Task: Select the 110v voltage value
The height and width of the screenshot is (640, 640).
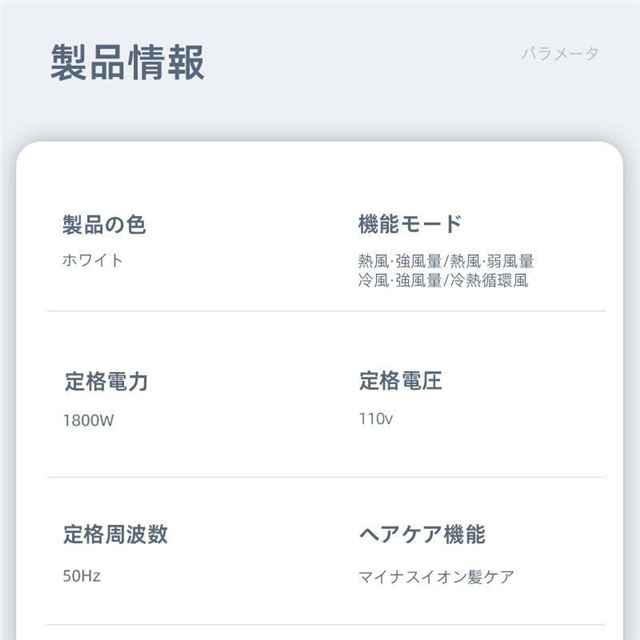Action: [376, 419]
